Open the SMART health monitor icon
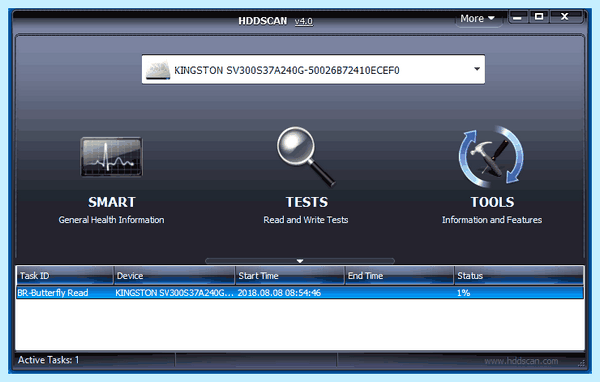 111,157
